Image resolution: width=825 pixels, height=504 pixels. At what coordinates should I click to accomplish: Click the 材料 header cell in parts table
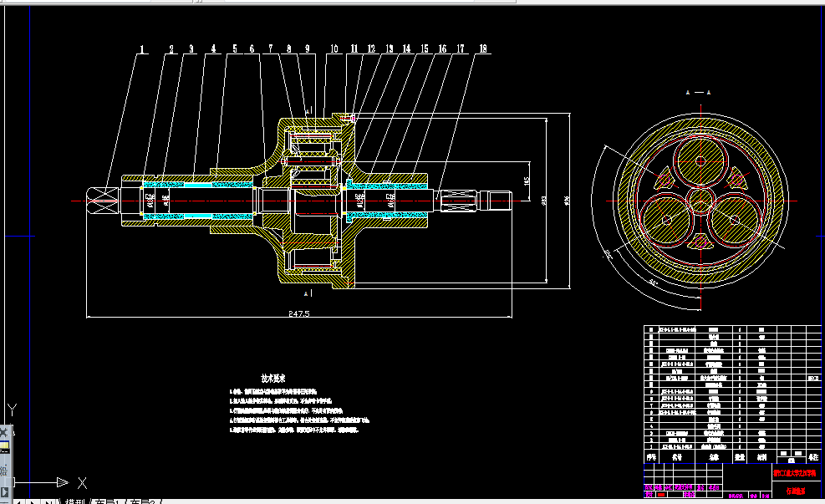point(761,457)
